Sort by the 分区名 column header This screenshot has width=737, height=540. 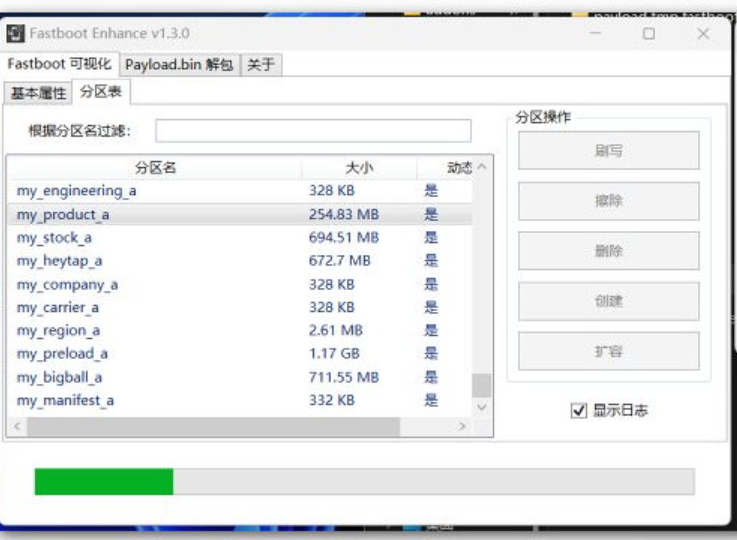click(x=155, y=168)
